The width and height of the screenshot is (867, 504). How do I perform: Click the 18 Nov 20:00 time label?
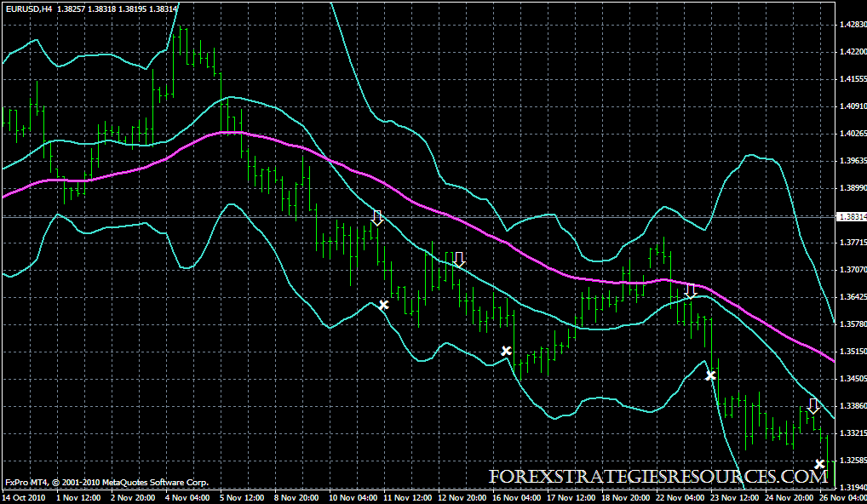coord(627,498)
